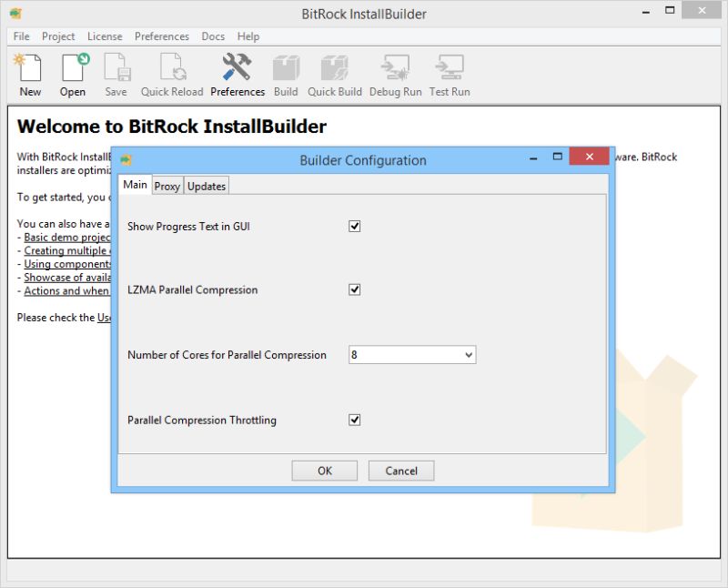This screenshot has height=588, width=728.
Task: Open the Help menu
Action: [x=248, y=36]
